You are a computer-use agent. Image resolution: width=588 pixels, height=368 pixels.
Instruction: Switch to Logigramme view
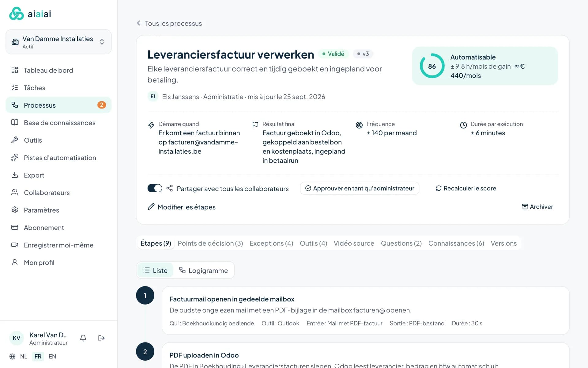pos(203,270)
